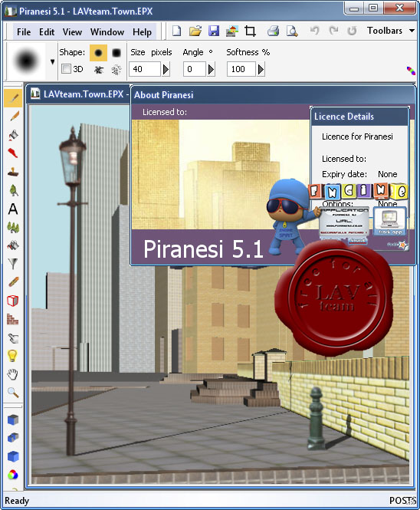Click the import picture icon
Viewport: 420px width, 510px height.
pyautogui.click(x=232, y=31)
